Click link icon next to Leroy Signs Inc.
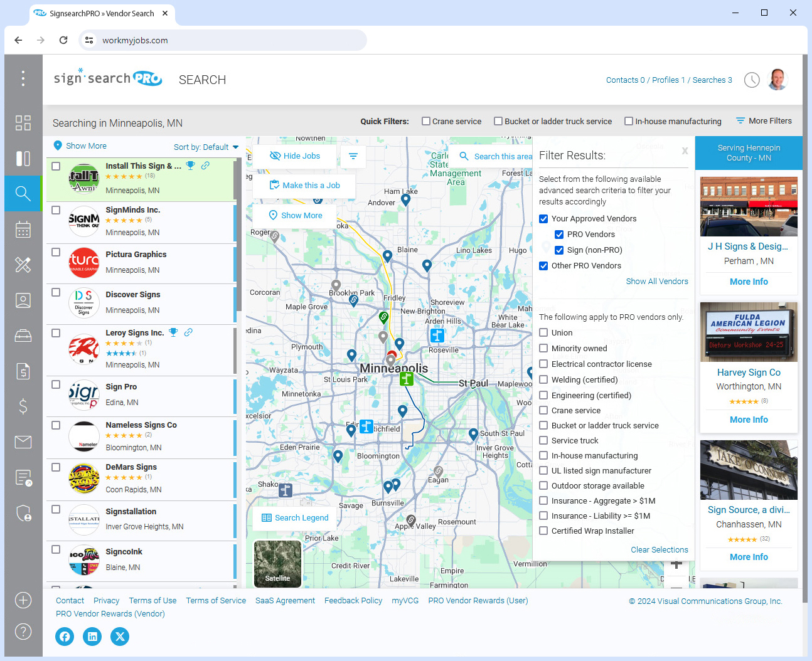The height and width of the screenshot is (661, 812). (x=188, y=332)
